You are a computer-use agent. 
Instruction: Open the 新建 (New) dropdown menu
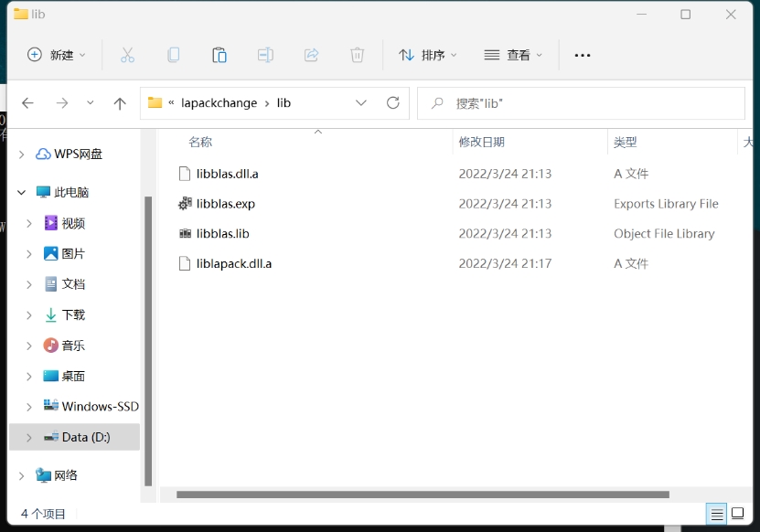(57, 55)
